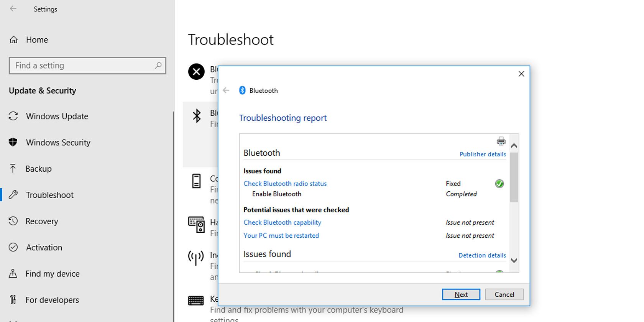
Task: Open the Publisher details link
Action: click(482, 154)
